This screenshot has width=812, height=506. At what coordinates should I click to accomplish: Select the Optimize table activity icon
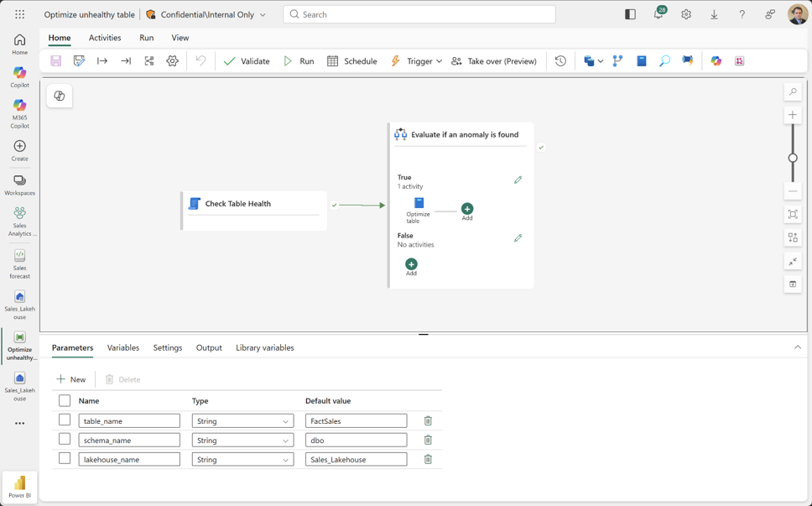point(419,203)
